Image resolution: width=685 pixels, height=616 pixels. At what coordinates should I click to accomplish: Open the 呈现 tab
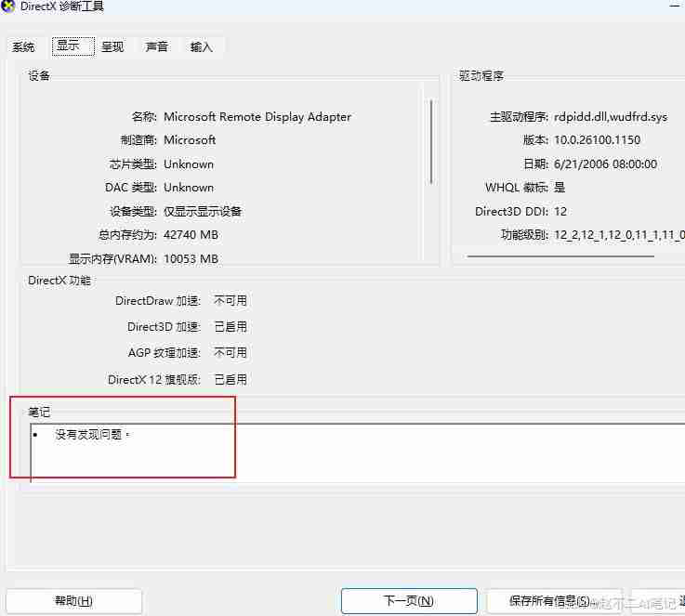coord(112,46)
